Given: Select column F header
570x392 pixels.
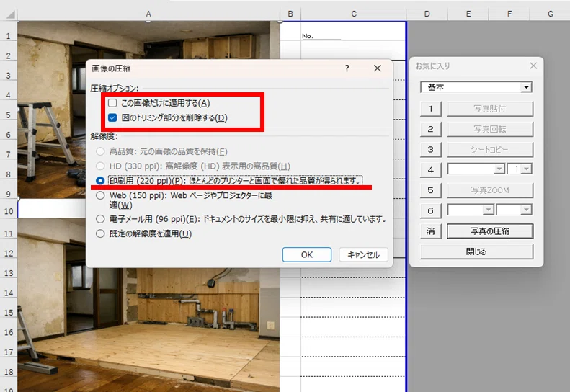Looking at the screenshot, I should 509,14.
